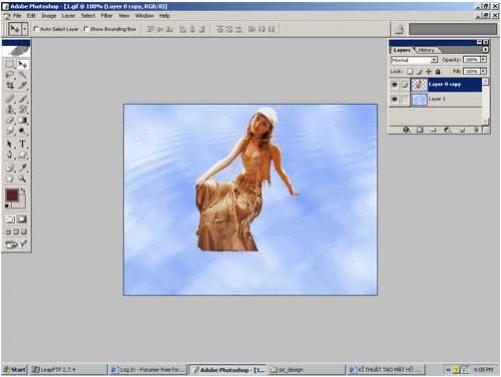The height and width of the screenshot is (377, 501).
Task: Create new adjustment layer icon
Action: [x=448, y=130]
